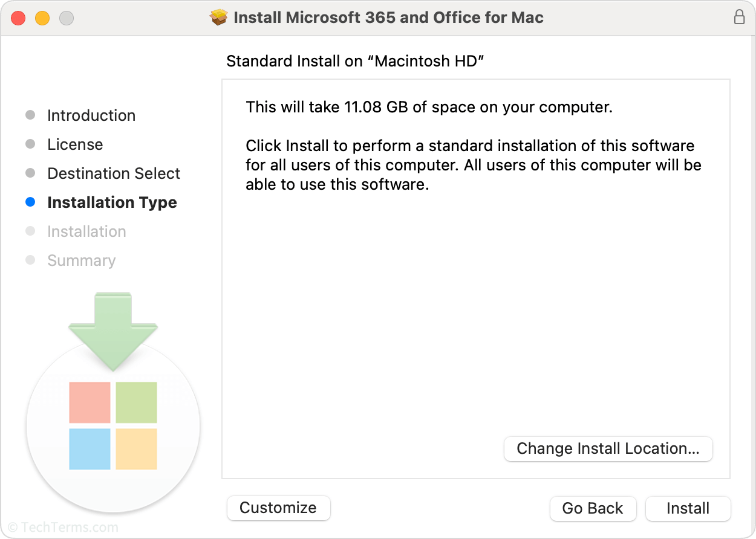Screen dimensions: 756x539
Task: Select the Introduction step in sidebar
Action: (x=91, y=115)
